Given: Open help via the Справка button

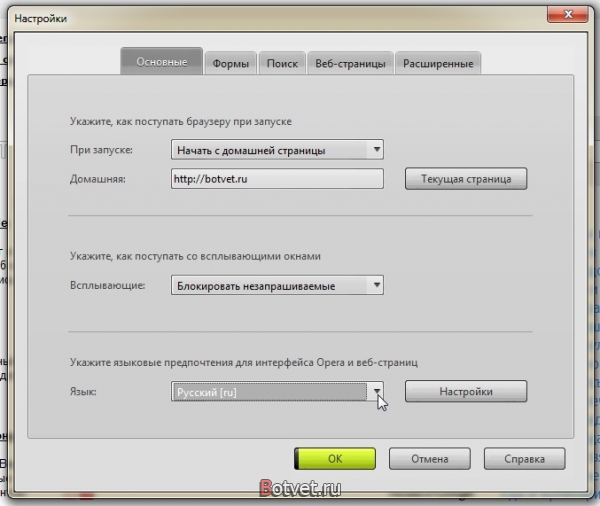Looking at the screenshot, I should [525, 459].
